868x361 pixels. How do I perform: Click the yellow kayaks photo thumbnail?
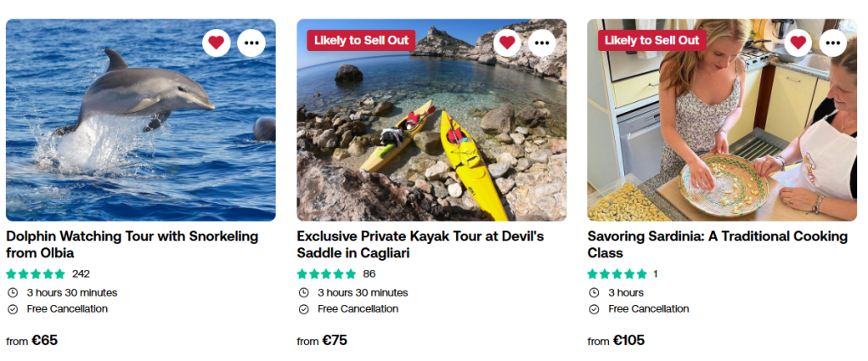tap(431, 144)
